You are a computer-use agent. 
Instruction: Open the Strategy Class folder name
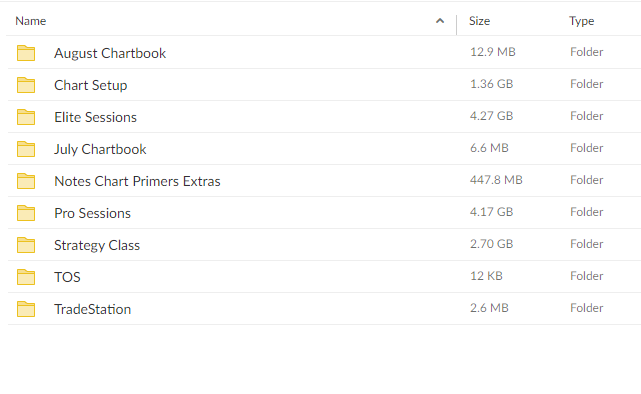click(x=97, y=245)
